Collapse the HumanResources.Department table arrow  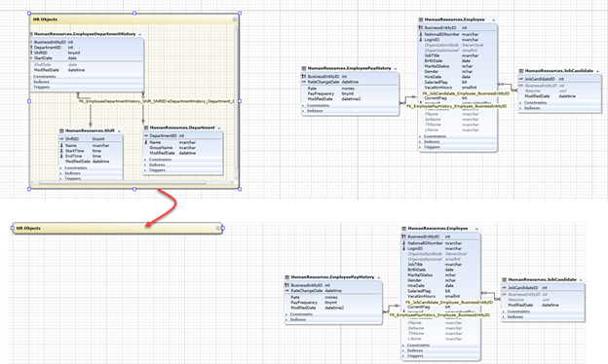(219, 127)
